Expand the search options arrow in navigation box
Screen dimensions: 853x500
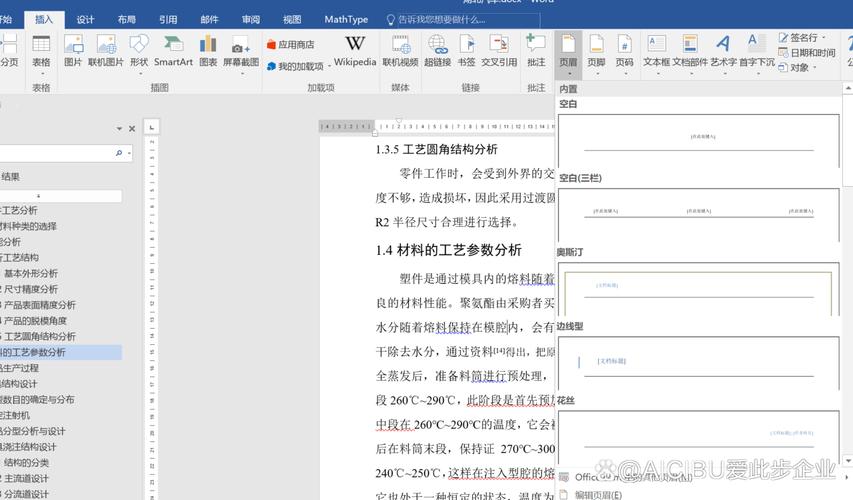click(x=129, y=153)
